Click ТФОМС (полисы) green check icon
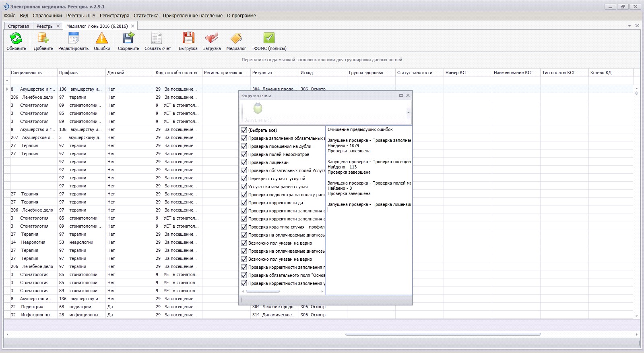Screen dimensions: 644x353 point(269,39)
